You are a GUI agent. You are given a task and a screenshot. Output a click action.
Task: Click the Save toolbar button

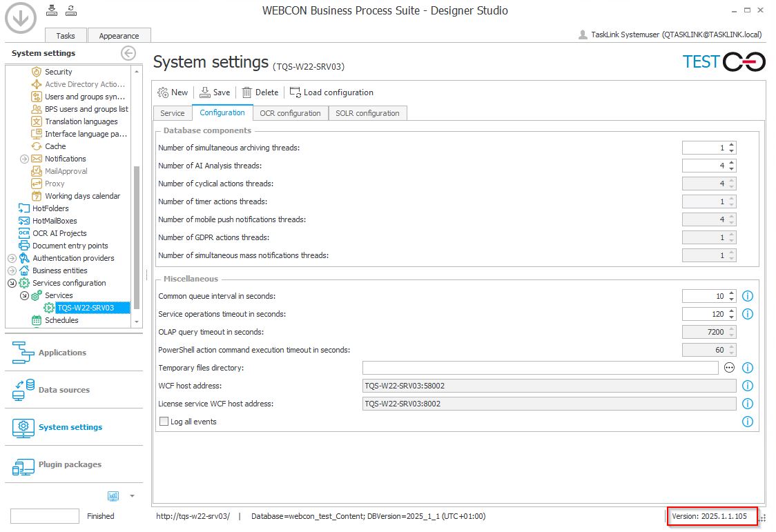(x=215, y=92)
